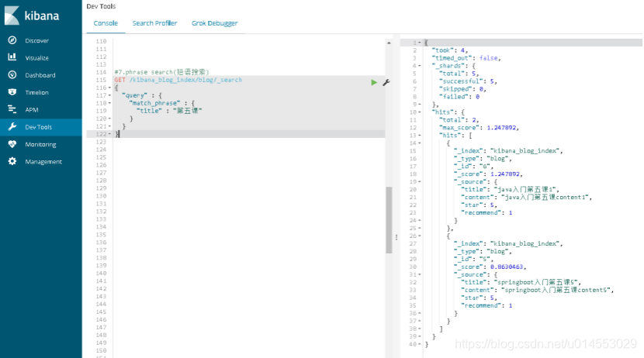Collapse _shards block at response line 4
Image resolution: width=644 pixels, height=358 pixels.
(419, 66)
